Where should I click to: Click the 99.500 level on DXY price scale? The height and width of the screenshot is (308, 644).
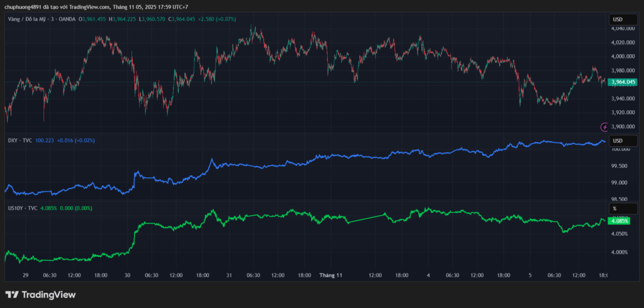pos(619,166)
